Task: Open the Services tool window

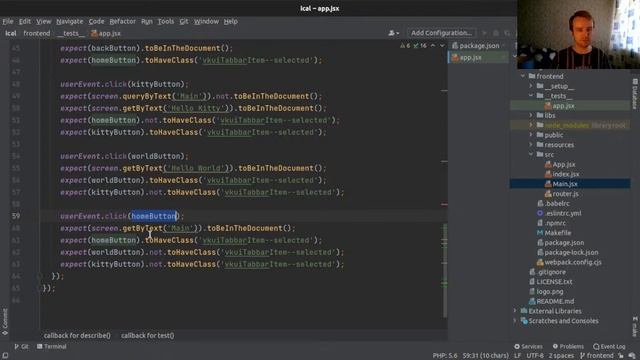Action: point(528,347)
